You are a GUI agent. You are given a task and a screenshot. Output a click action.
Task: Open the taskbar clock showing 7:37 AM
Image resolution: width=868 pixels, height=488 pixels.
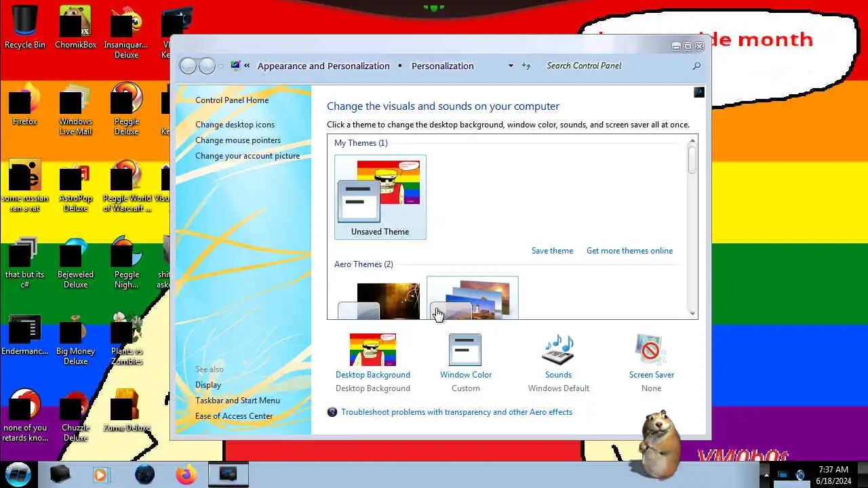pos(833,475)
